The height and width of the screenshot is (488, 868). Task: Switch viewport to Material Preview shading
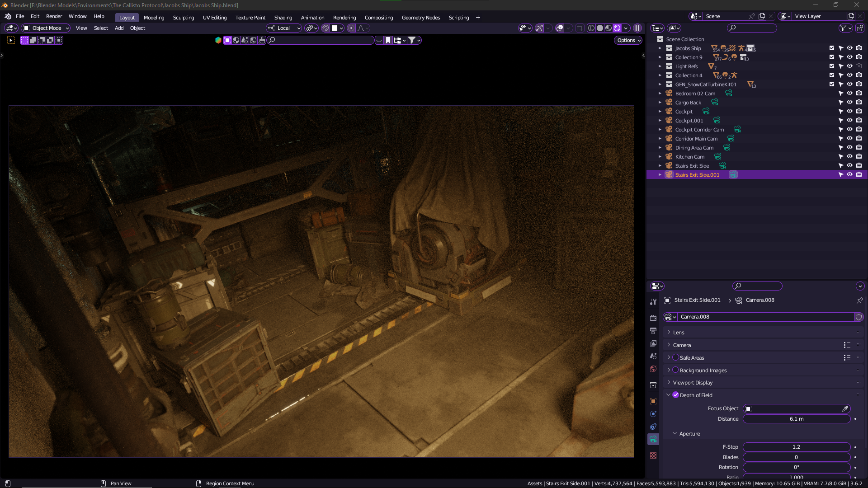[609, 28]
